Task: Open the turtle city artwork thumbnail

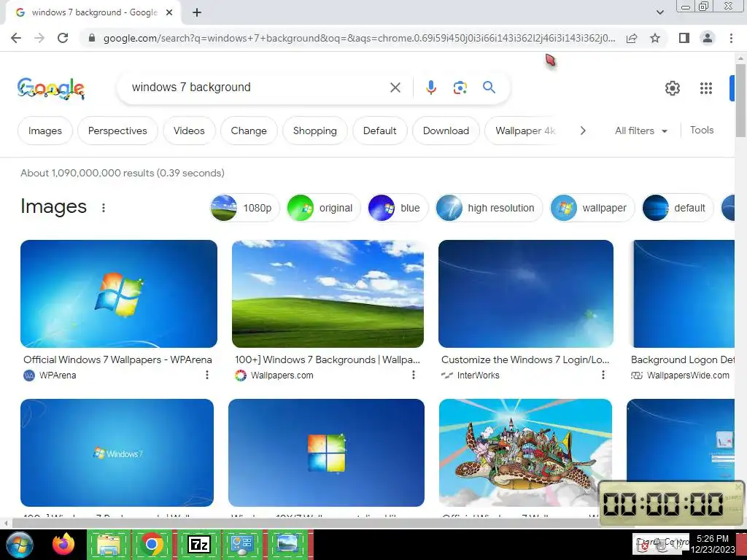Action: point(525,453)
